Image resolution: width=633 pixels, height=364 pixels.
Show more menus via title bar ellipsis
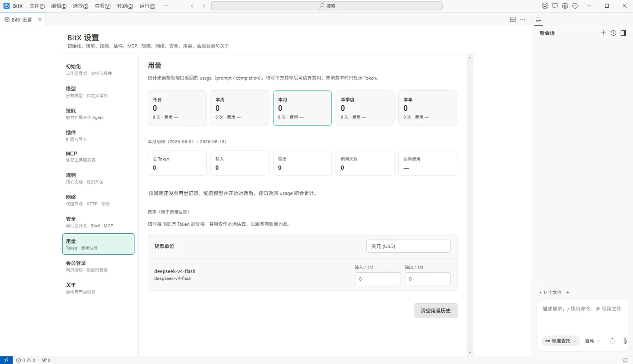click(166, 6)
